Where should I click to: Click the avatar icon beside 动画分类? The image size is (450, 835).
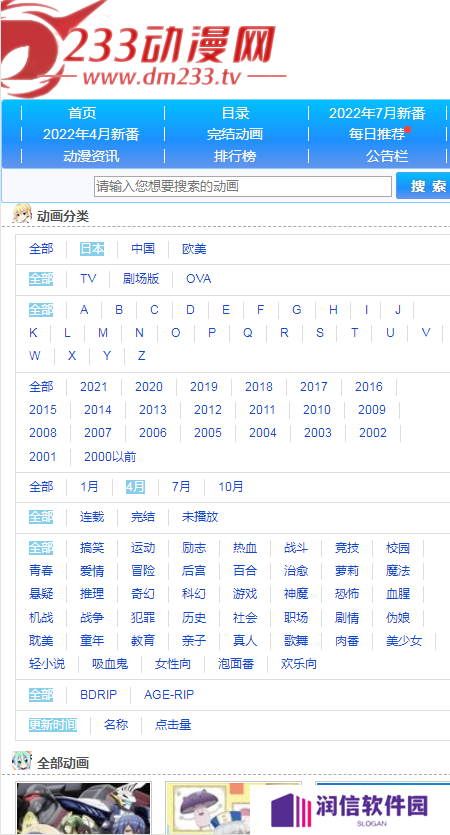click(22, 214)
